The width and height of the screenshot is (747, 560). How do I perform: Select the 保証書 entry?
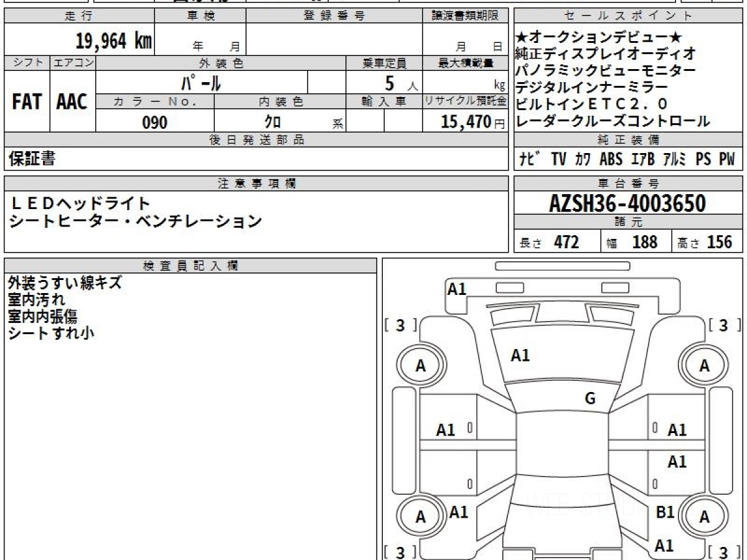(32, 159)
